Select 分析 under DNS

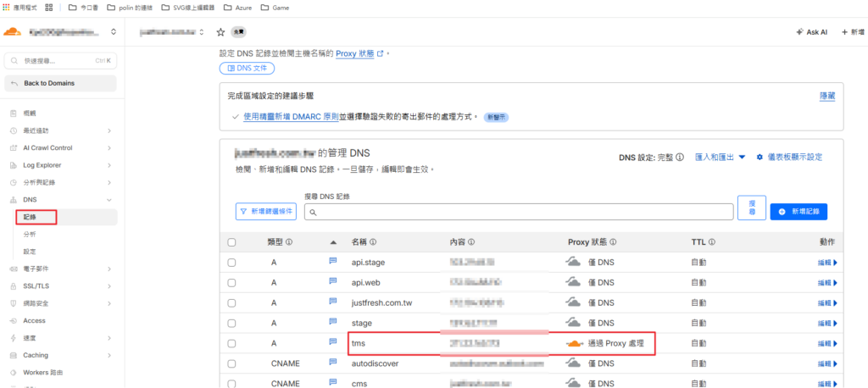(x=30, y=234)
